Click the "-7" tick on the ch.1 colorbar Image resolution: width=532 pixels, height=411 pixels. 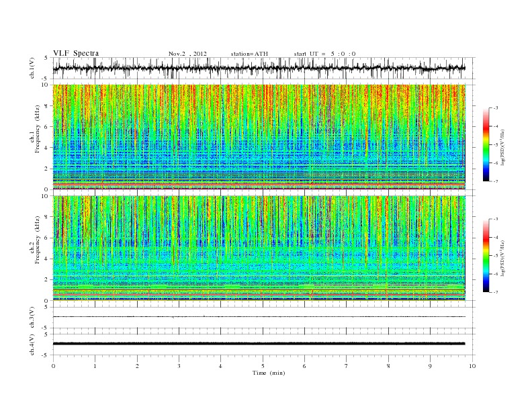coord(495,181)
